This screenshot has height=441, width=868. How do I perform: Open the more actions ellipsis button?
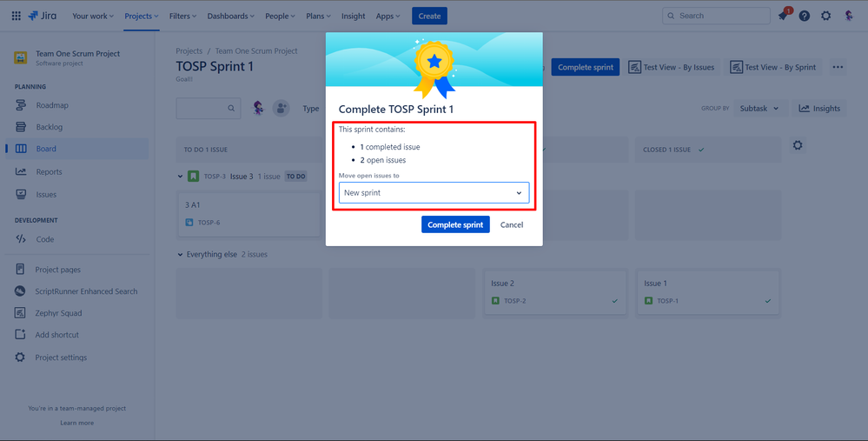click(838, 67)
